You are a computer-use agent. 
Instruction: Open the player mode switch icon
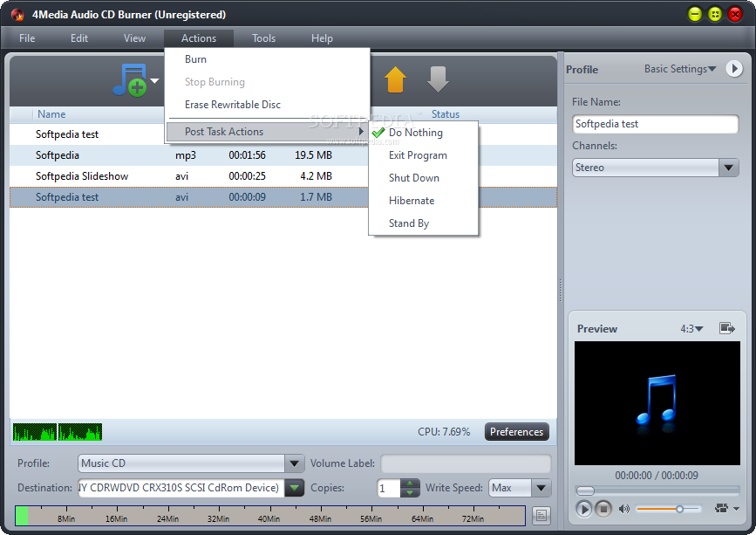721,508
